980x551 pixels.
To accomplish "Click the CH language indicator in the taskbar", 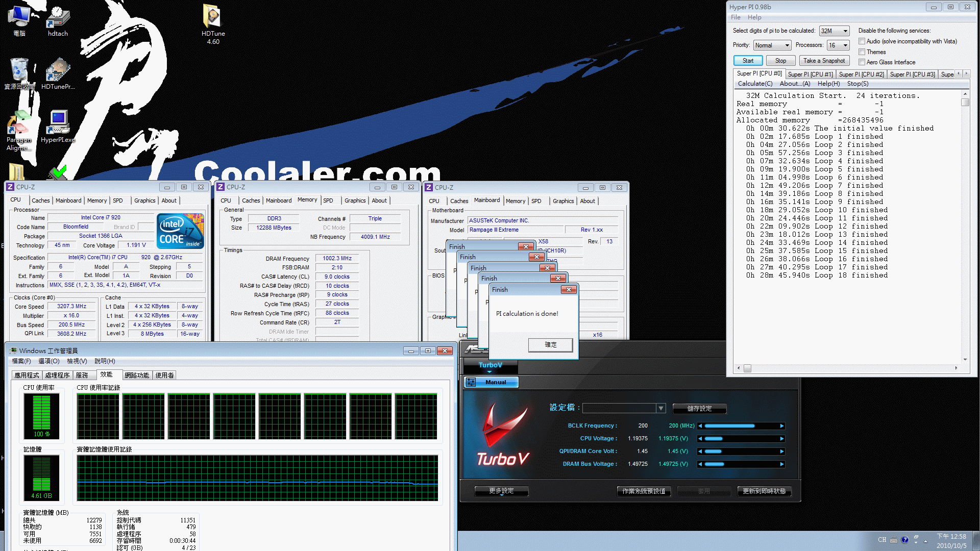I will (x=882, y=540).
